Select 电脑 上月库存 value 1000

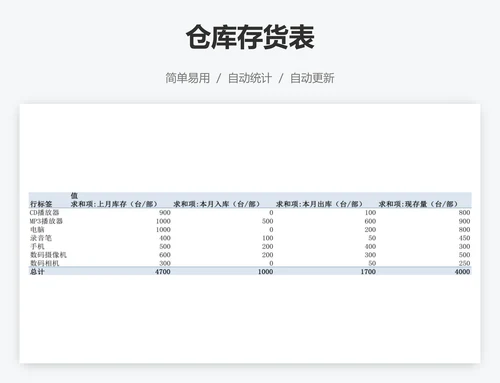[163, 229]
